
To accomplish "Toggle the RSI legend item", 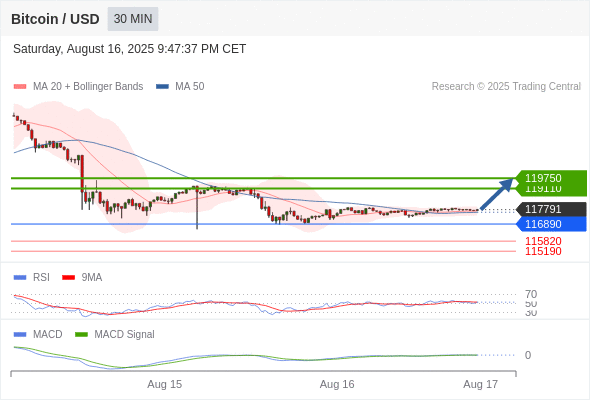I will (32, 277).
